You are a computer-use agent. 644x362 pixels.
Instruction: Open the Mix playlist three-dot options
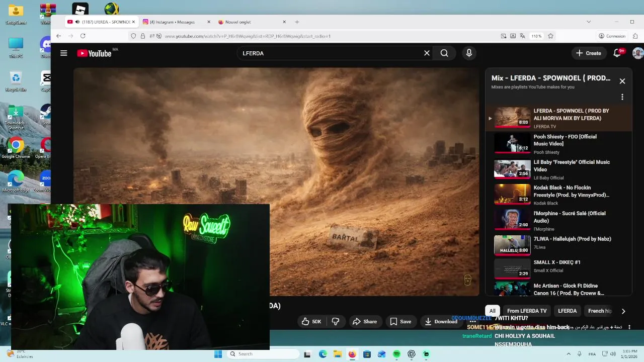[622, 97]
